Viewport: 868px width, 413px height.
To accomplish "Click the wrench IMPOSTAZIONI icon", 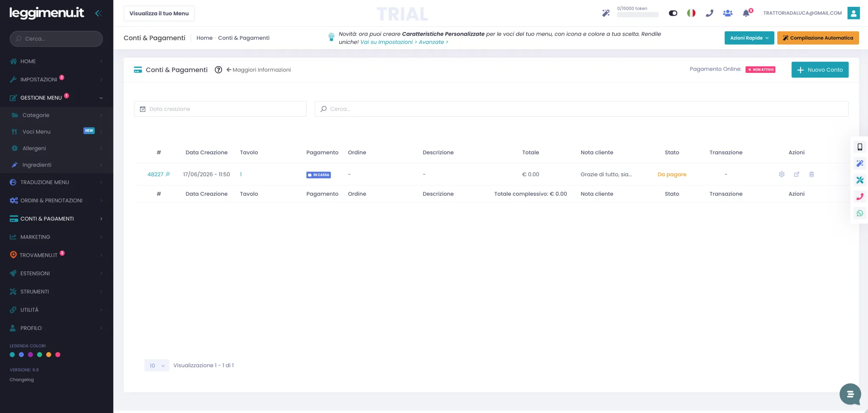I will click(x=13, y=80).
